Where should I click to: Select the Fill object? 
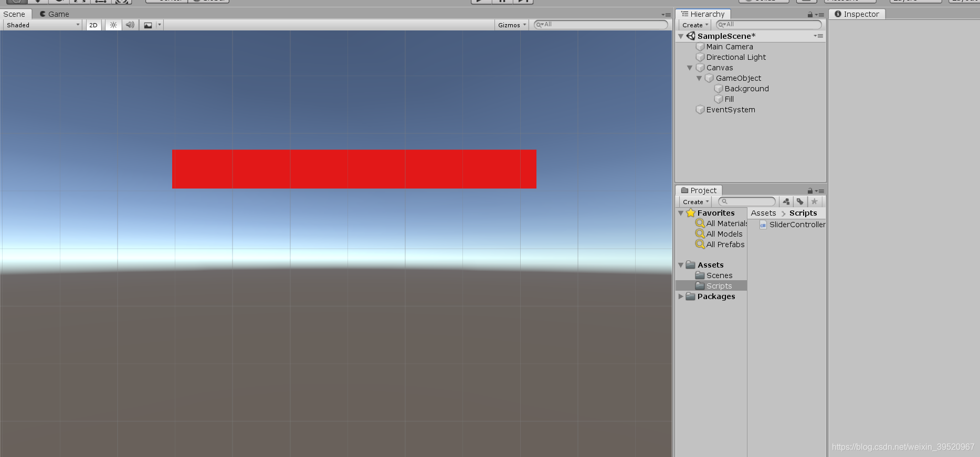click(729, 99)
